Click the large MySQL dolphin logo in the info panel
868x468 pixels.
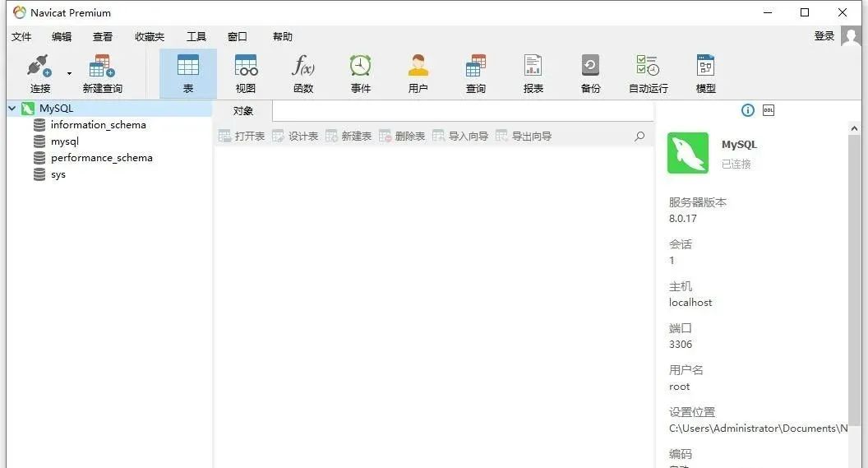pos(687,153)
